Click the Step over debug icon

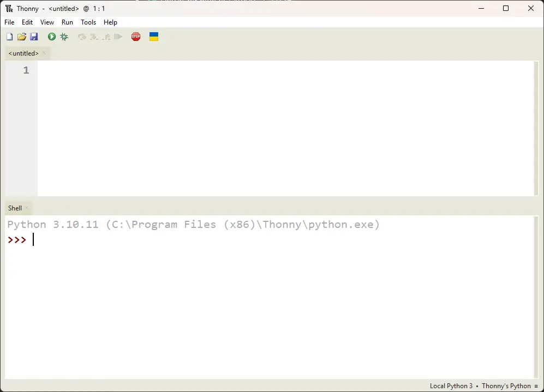[x=82, y=37]
